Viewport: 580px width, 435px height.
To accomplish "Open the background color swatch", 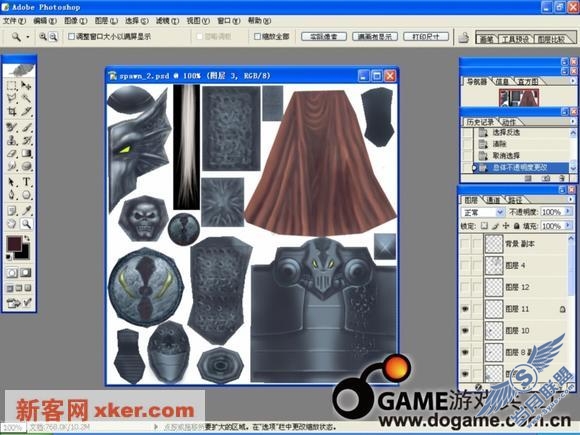I will (x=24, y=253).
